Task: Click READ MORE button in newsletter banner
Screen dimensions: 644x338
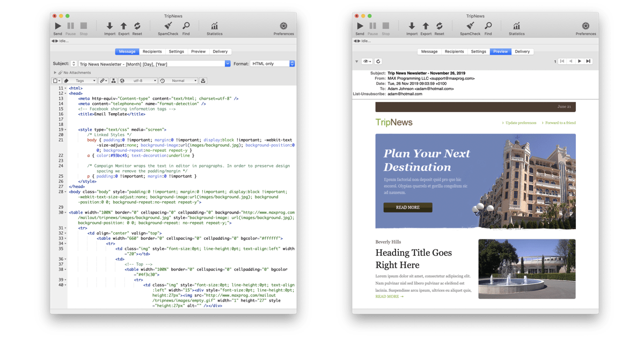Action: click(408, 207)
